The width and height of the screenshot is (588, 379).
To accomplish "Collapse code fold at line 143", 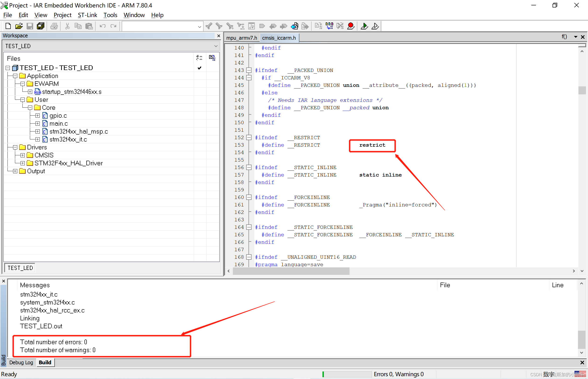I will coord(249,70).
